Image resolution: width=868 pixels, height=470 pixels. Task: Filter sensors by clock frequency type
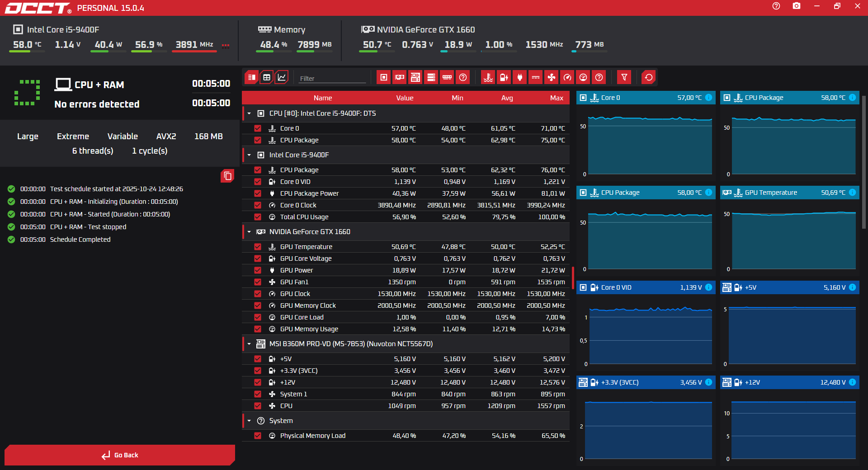[567, 77]
